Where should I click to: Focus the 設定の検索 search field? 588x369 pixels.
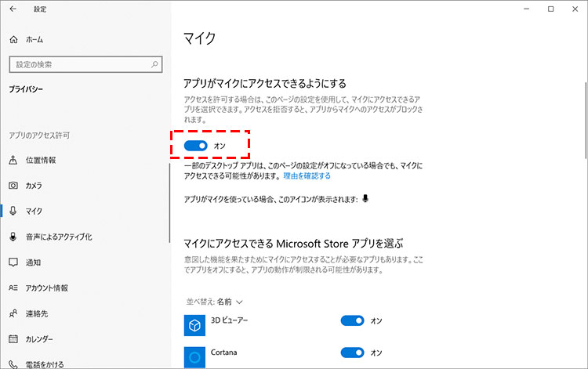(x=85, y=64)
